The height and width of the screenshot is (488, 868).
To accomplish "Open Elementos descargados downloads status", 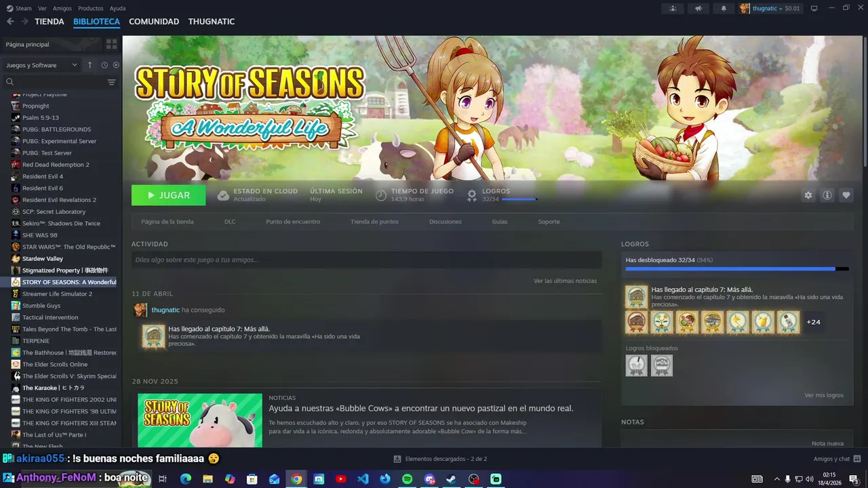I will (x=440, y=459).
